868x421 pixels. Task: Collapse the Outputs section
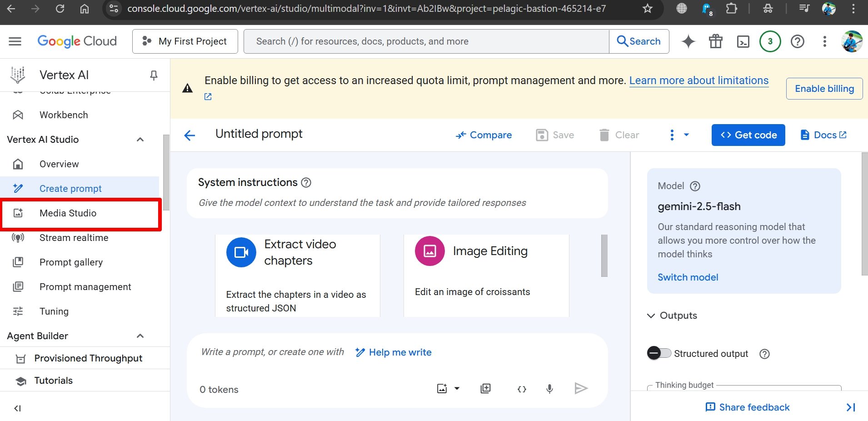[x=651, y=316]
